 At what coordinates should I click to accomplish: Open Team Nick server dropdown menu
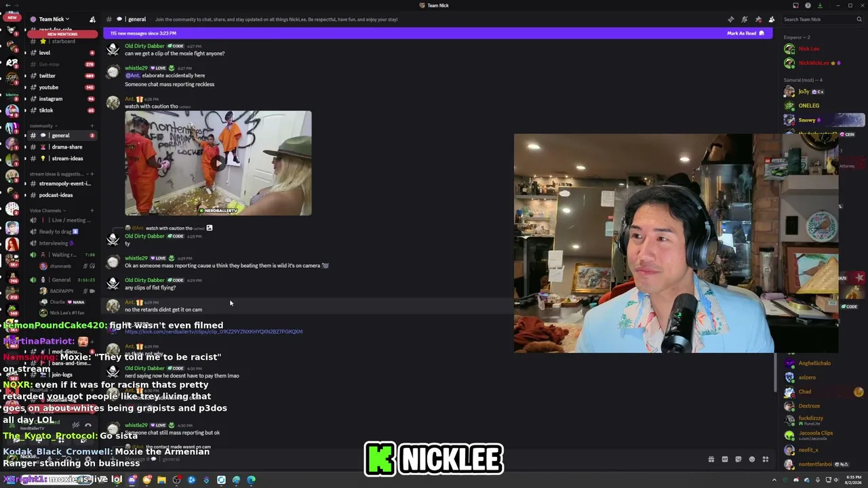tap(54, 20)
